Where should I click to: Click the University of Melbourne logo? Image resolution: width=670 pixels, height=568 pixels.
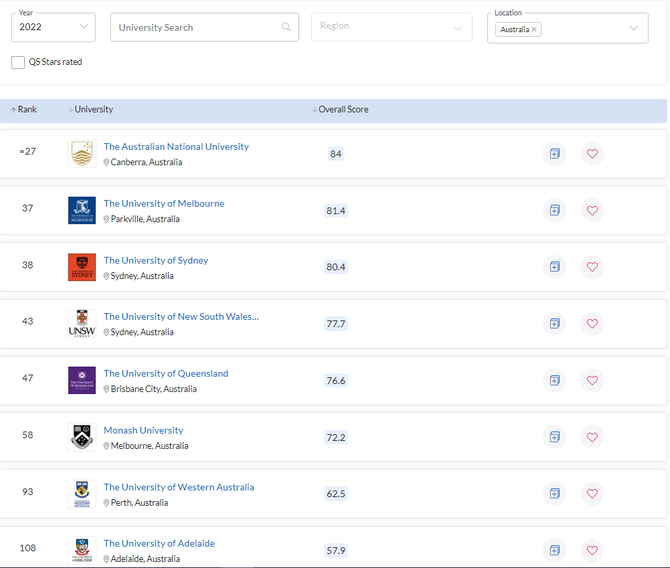[82, 210]
